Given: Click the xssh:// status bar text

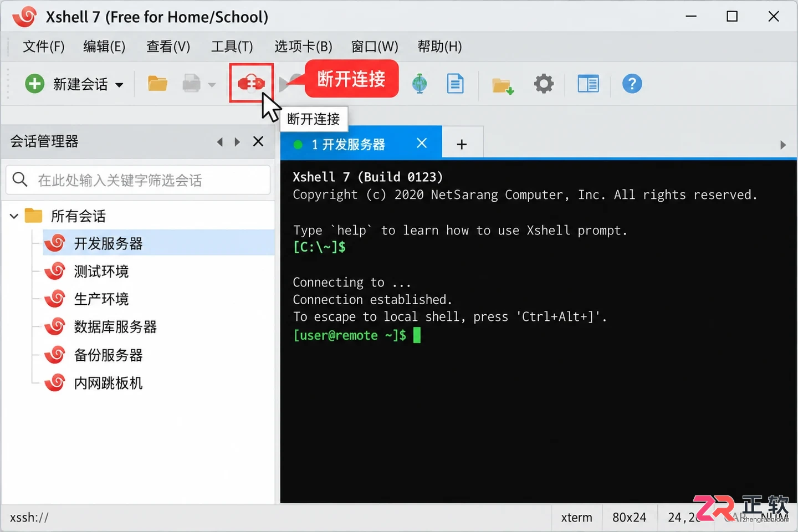Looking at the screenshot, I should 29,518.
